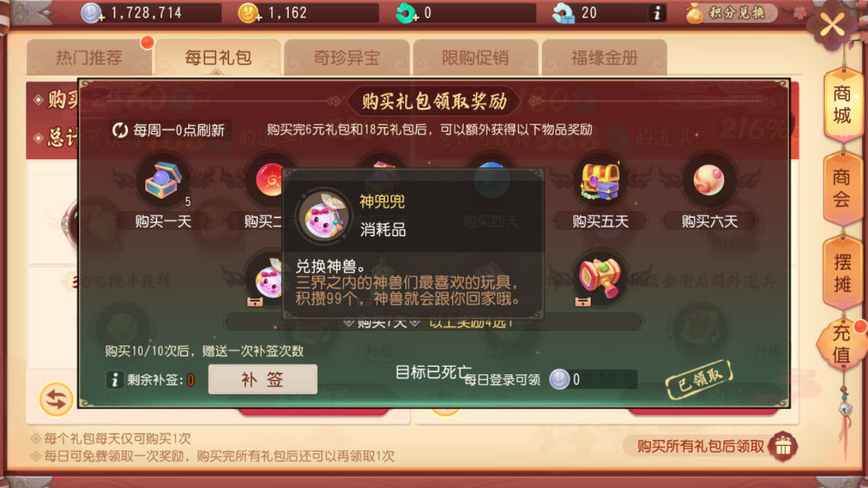Viewport: 868px width, 488px height.
Task: Switch to the 热门推荐 tab
Action: click(88, 57)
